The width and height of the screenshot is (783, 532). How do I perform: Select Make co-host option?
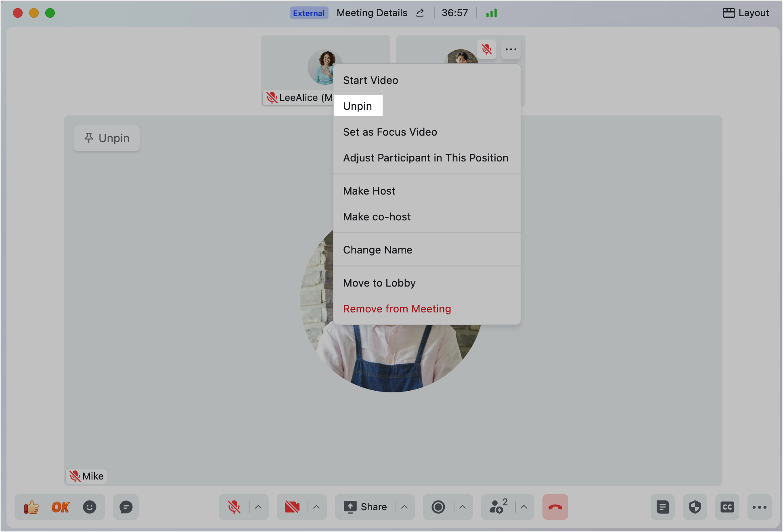tap(427, 217)
